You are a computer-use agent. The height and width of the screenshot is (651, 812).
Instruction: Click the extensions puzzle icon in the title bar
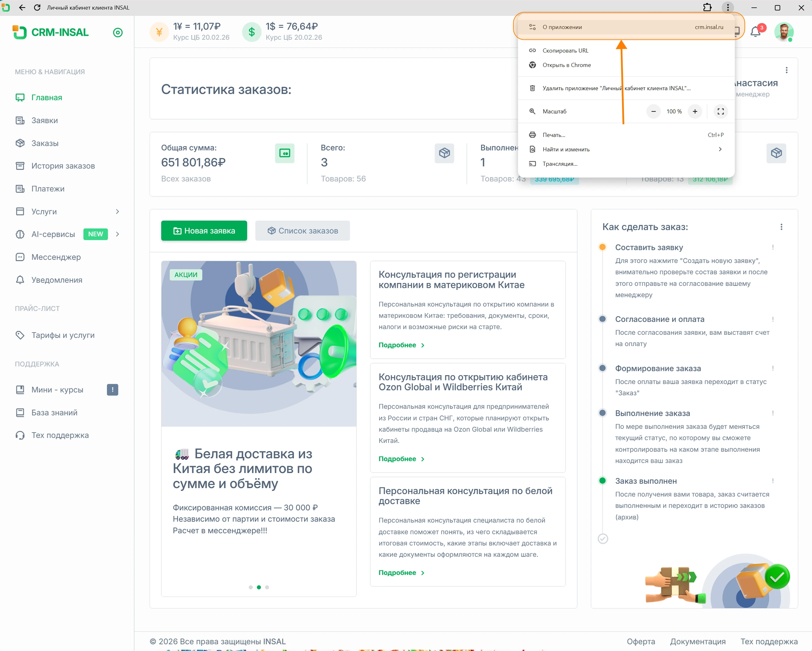point(707,8)
